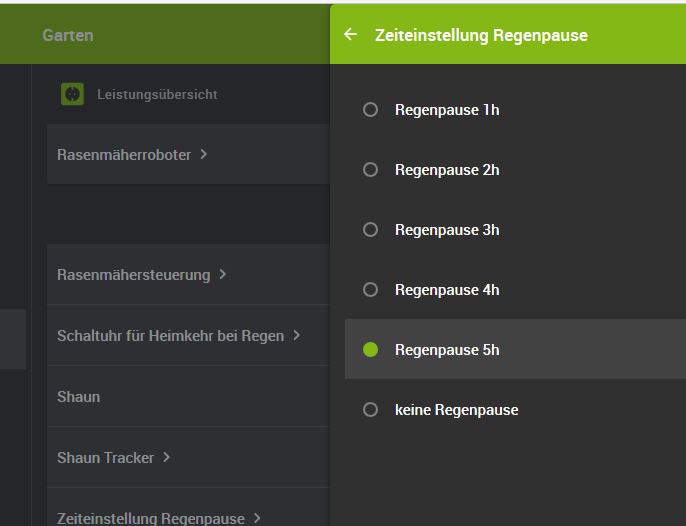The width and height of the screenshot is (686, 526).
Task: Select the Regenpause 1h radio button
Action: click(371, 110)
